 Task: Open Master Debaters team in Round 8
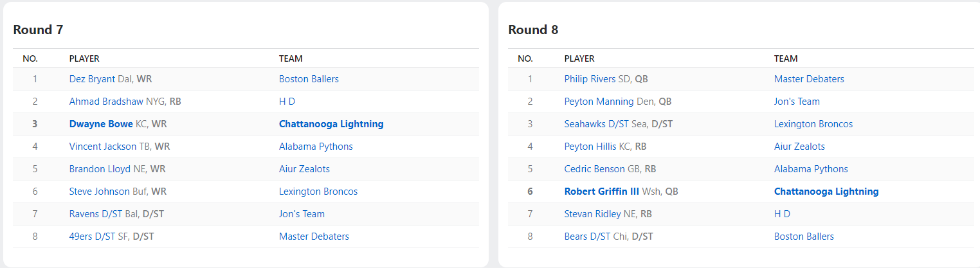point(809,79)
